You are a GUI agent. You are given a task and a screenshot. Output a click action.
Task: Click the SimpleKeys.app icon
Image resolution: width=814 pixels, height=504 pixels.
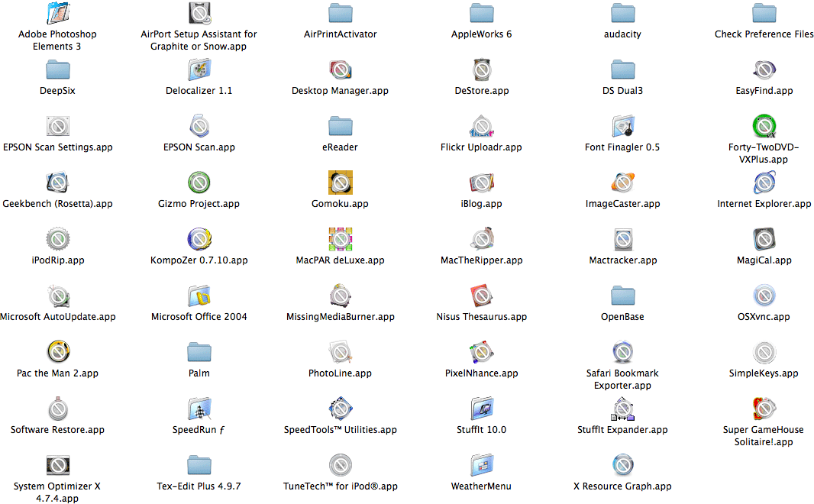pyautogui.click(x=764, y=353)
